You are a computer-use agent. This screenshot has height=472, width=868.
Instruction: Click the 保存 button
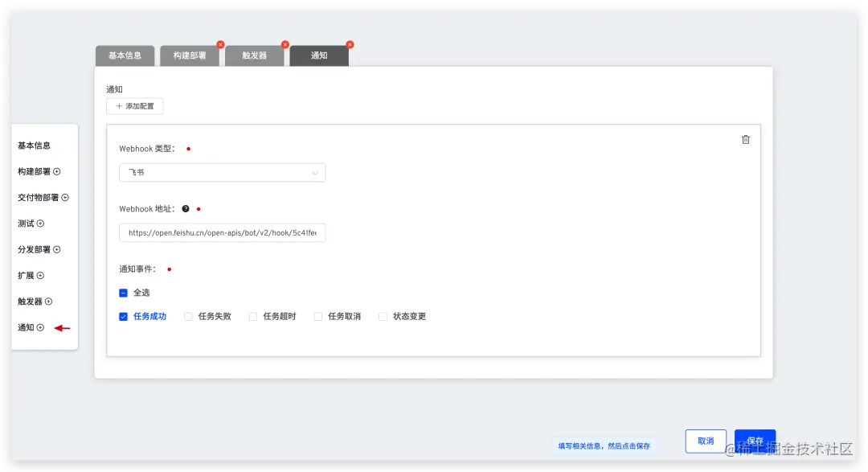click(755, 441)
